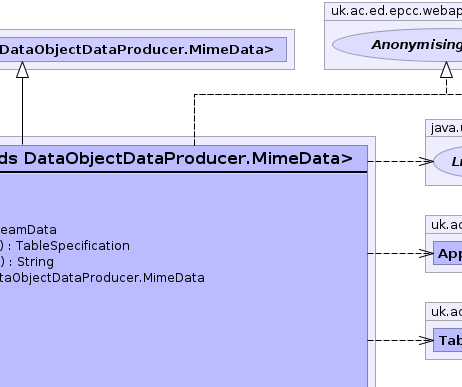
Task: Select the uk.ac.ed.epcc.webapp package label
Action: coord(396,11)
